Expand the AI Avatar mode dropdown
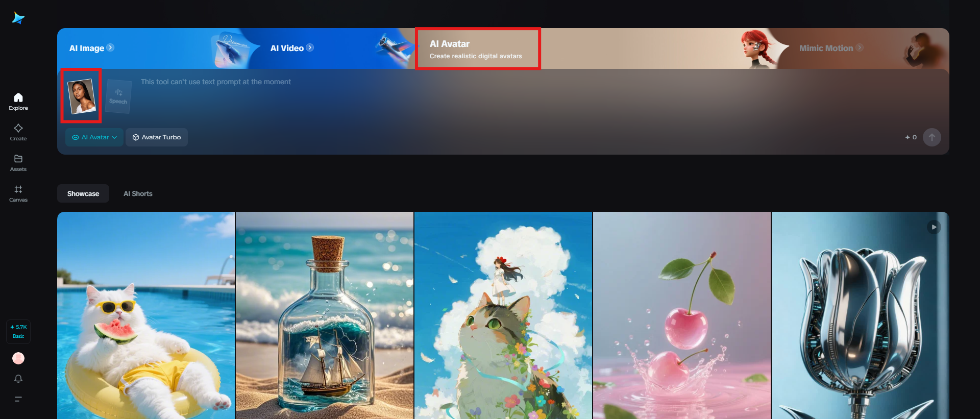The image size is (980, 419). pos(94,137)
